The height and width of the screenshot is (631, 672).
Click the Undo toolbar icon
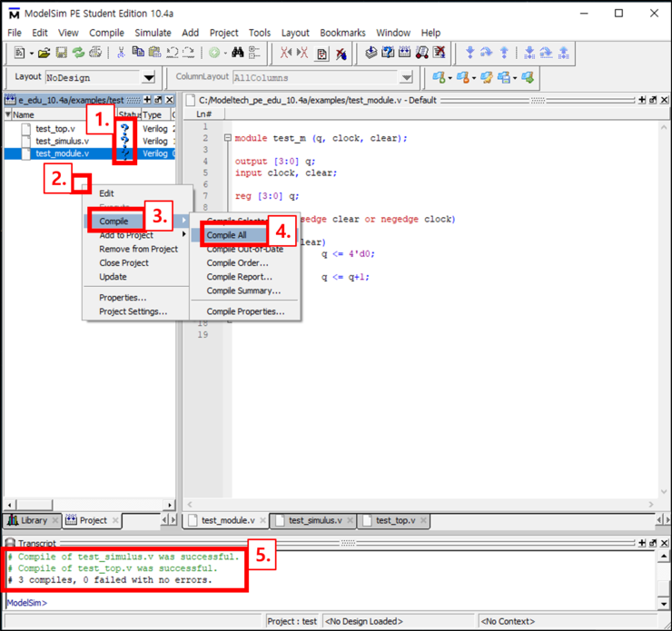173,53
